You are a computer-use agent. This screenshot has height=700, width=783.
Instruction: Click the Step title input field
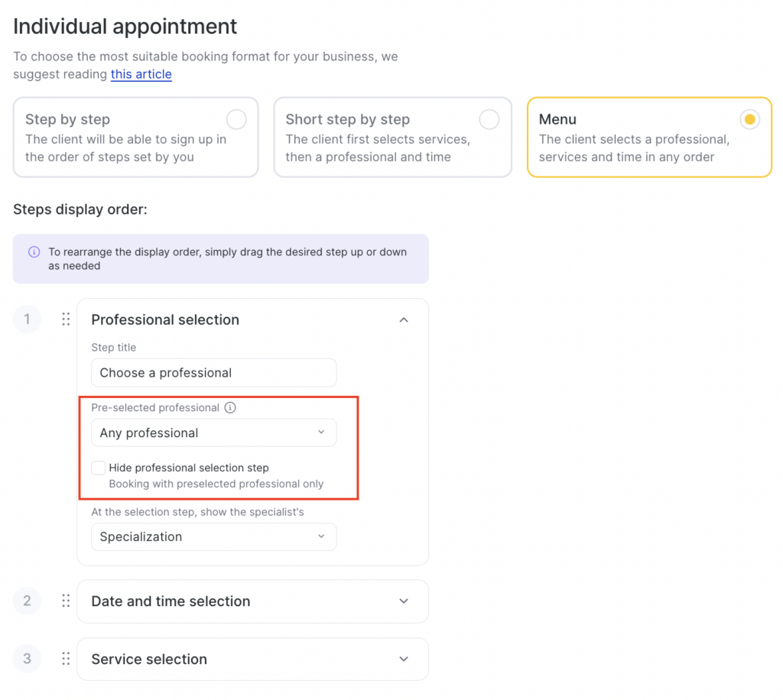(213, 373)
